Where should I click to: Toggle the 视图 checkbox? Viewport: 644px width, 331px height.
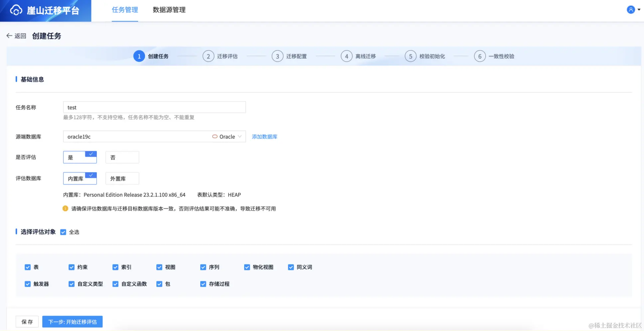159,267
